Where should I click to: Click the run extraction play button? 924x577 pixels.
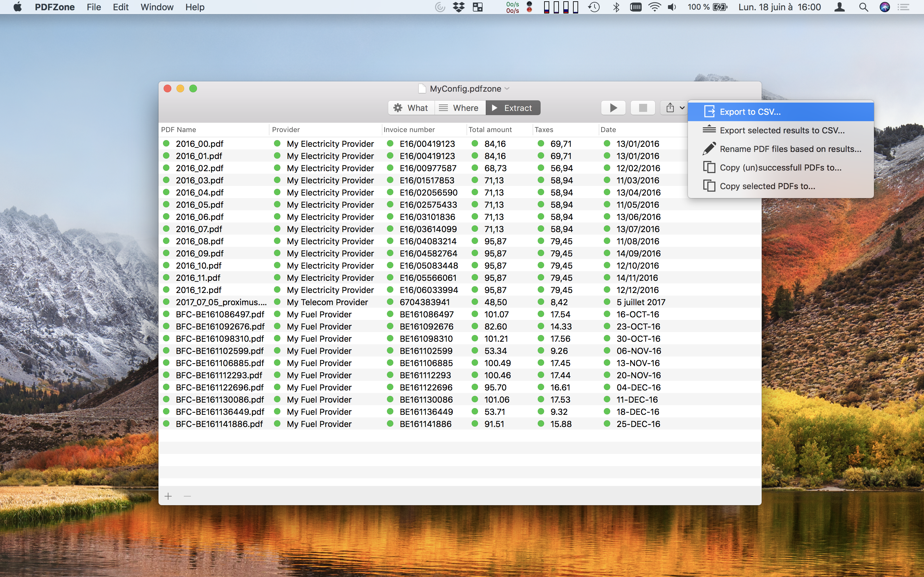[x=613, y=108]
